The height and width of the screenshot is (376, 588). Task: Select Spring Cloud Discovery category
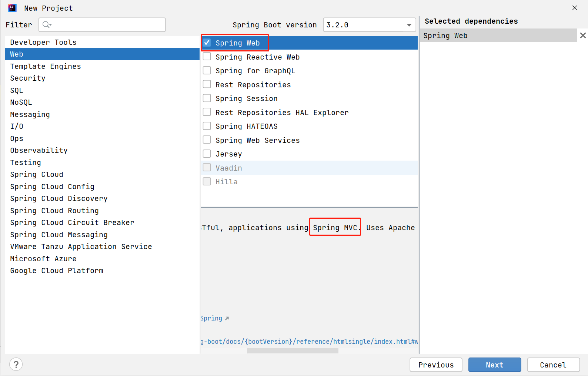point(102,198)
